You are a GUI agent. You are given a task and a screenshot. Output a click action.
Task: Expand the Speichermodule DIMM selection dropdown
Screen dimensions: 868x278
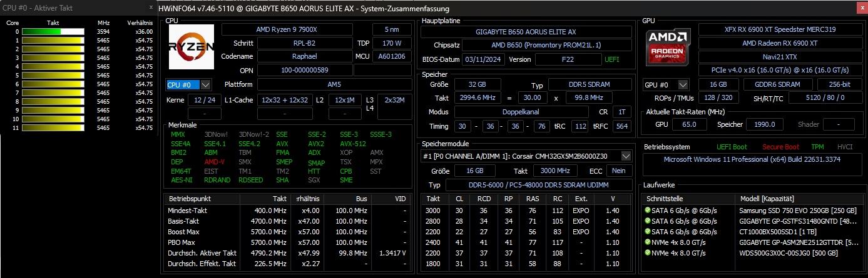tap(626, 156)
